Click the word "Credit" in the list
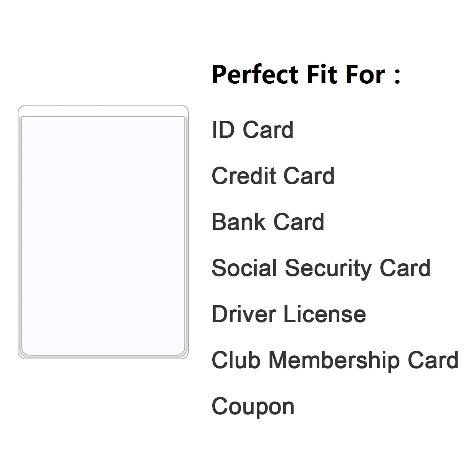Viewport: 476px width, 476px height. (244, 176)
